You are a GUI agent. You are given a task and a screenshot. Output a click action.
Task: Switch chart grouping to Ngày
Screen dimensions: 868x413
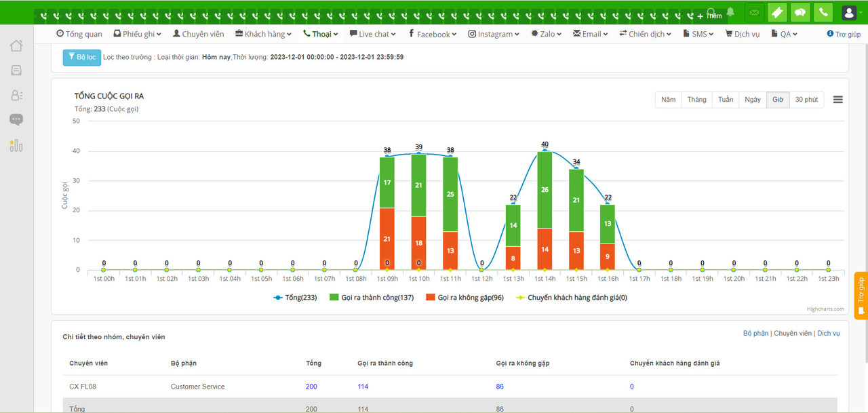click(x=753, y=100)
